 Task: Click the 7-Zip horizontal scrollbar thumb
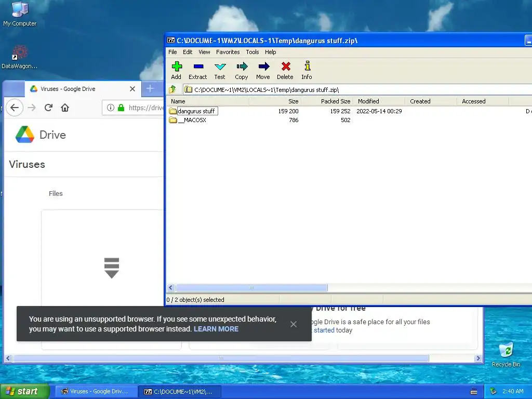(251, 288)
